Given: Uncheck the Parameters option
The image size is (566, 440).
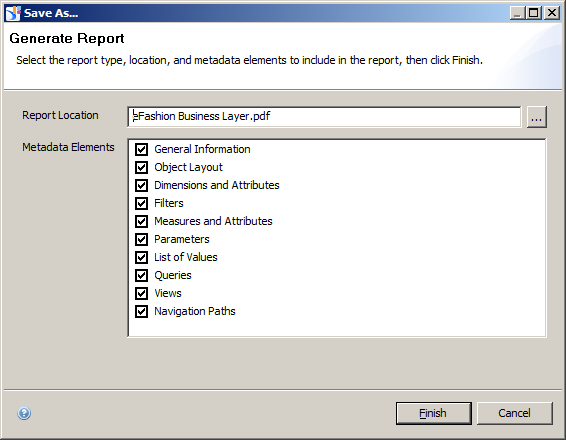Looking at the screenshot, I should click(141, 239).
